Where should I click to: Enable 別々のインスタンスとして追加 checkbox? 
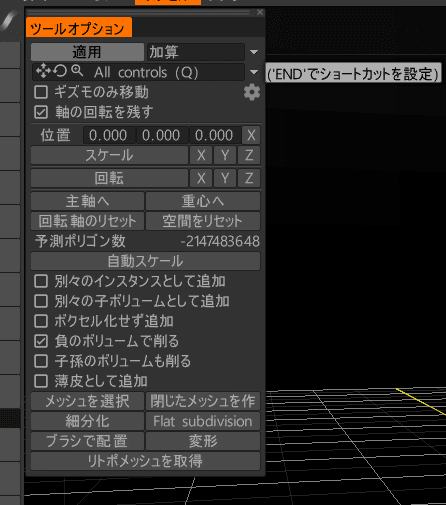pyautogui.click(x=41, y=281)
